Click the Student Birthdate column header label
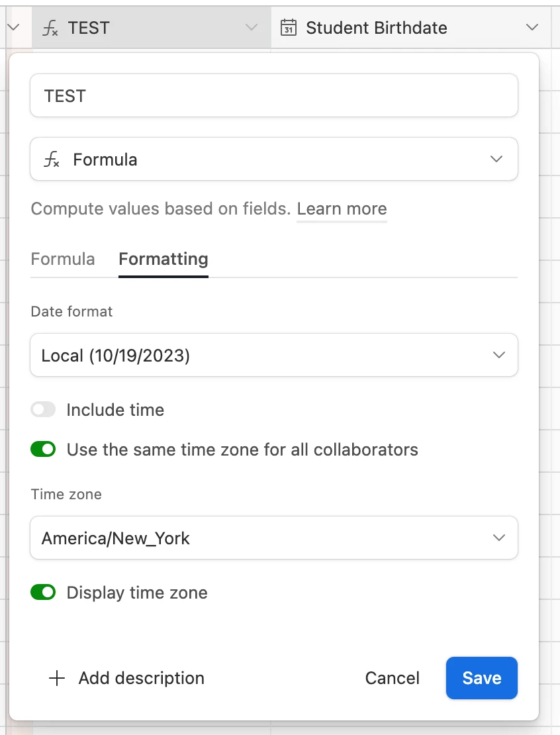The width and height of the screenshot is (560, 735). pos(376,28)
